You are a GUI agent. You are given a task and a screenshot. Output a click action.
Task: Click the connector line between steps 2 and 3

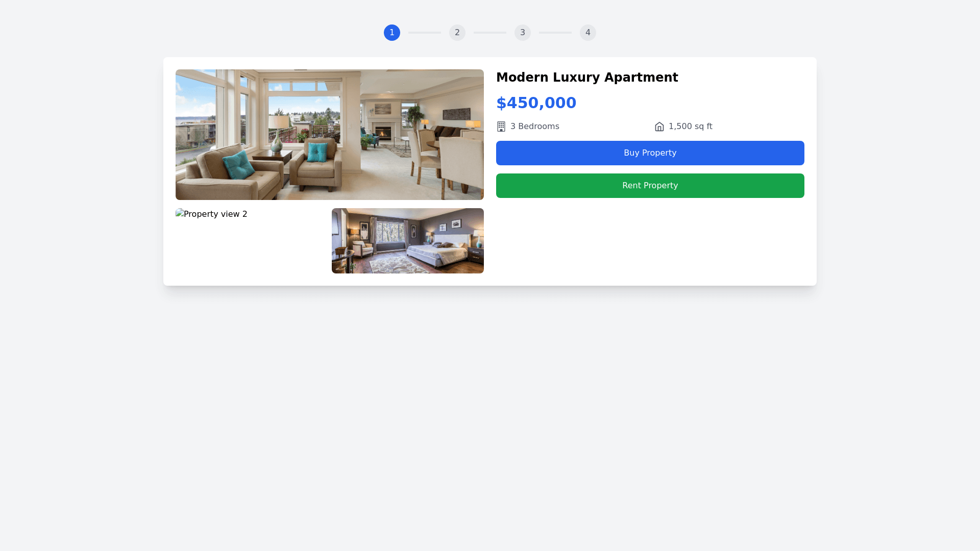pyautogui.click(x=490, y=33)
